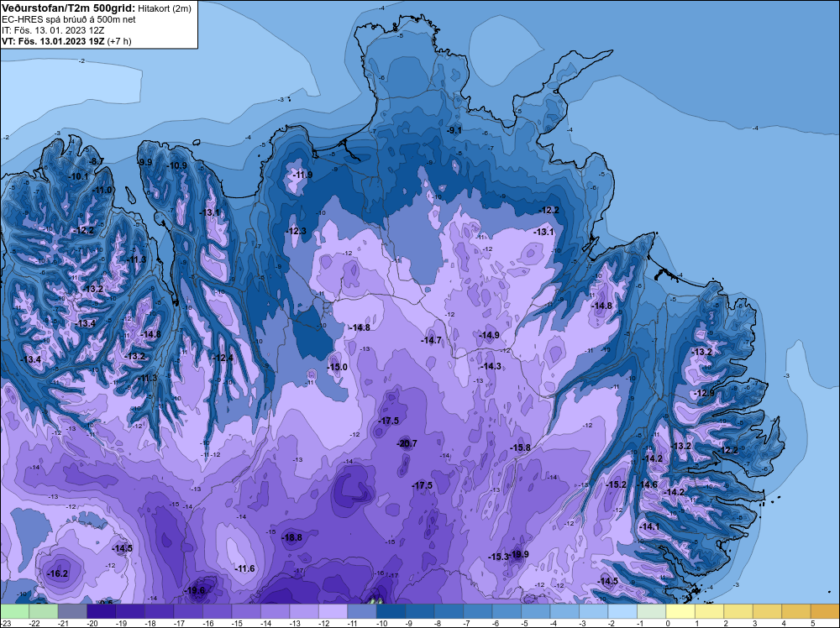The image size is (840, 628).
Task: Click the -12.3 temperature reading
Action: (x=297, y=231)
